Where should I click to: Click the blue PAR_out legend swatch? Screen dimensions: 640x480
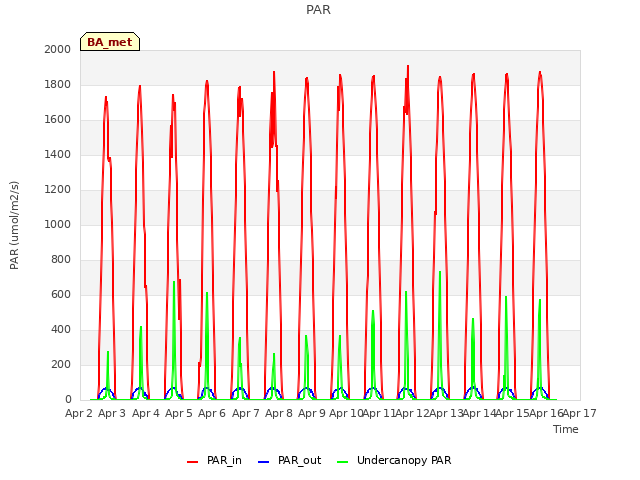pos(264,462)
